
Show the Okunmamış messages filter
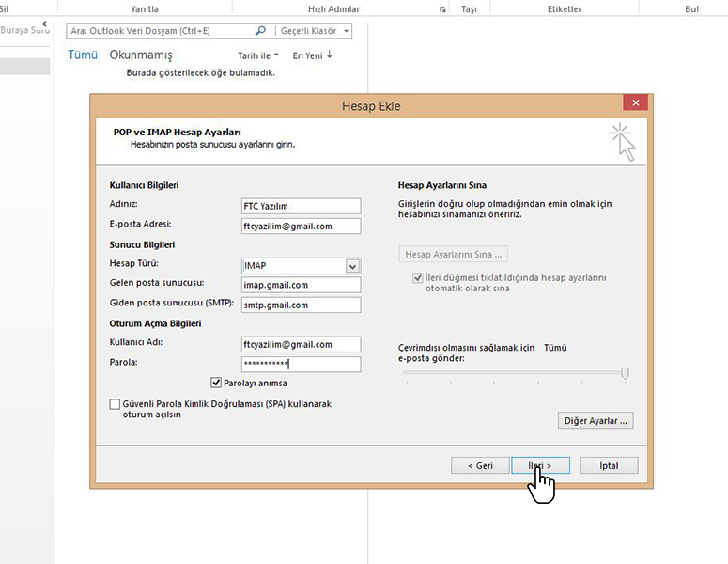pos(141,55)
